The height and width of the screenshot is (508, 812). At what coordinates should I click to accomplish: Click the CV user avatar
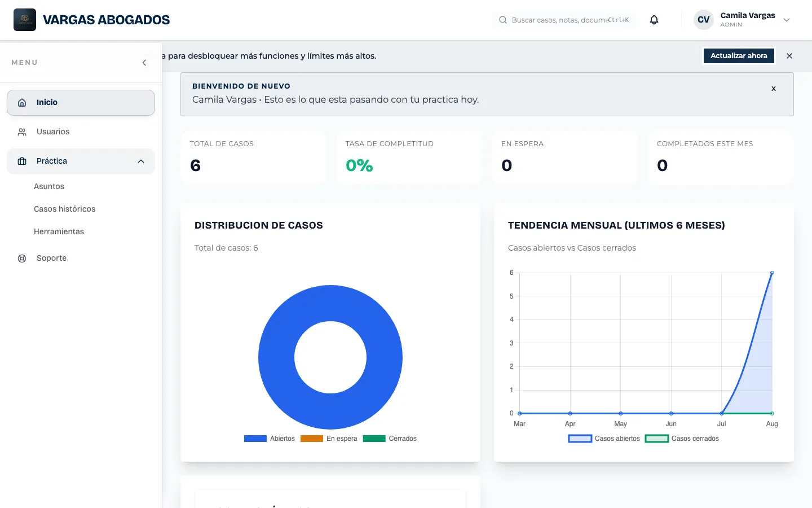(704, 20)
